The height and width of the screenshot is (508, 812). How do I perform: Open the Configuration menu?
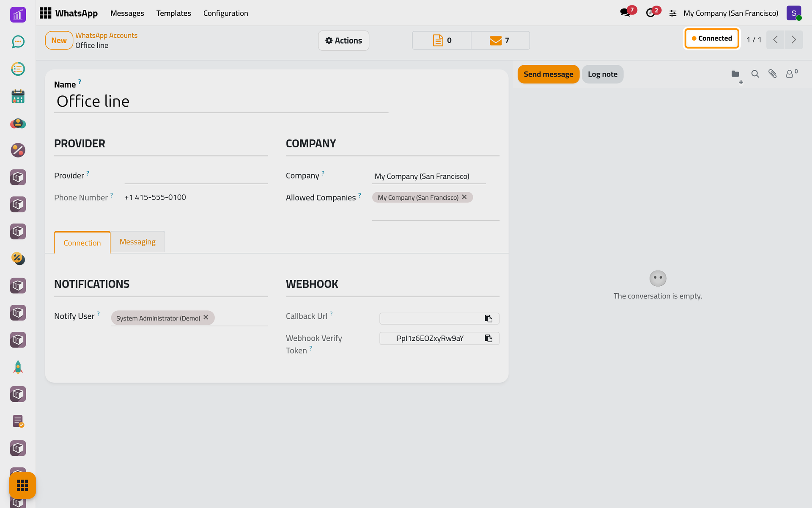(225, 13)
